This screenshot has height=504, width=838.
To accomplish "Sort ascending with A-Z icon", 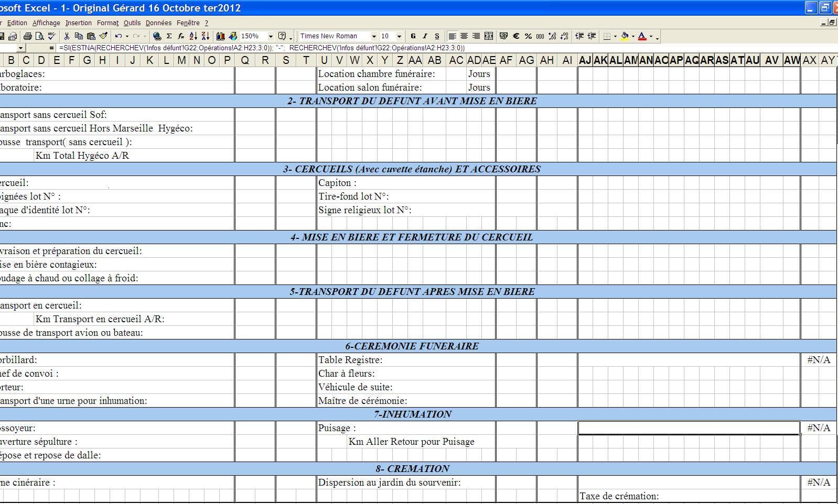I will click(x=193, y=36).
